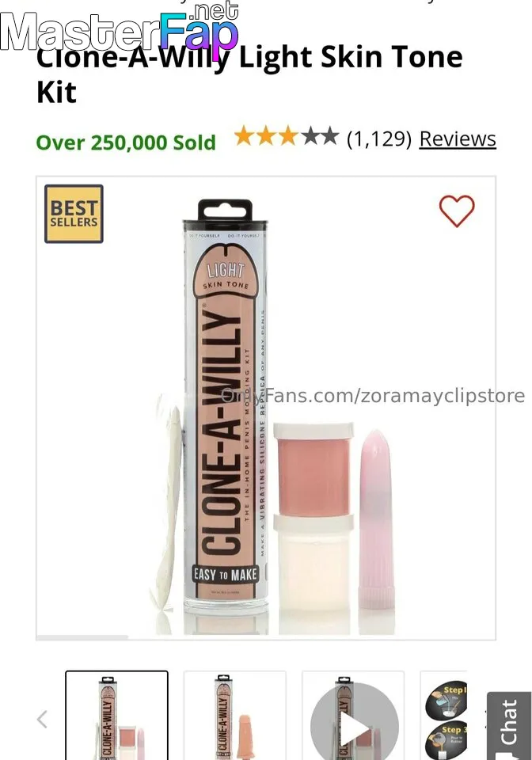Click the 1,129 review count
This screenshot has width=532, height=760.
pyautogui.click(x=379, y=139)
